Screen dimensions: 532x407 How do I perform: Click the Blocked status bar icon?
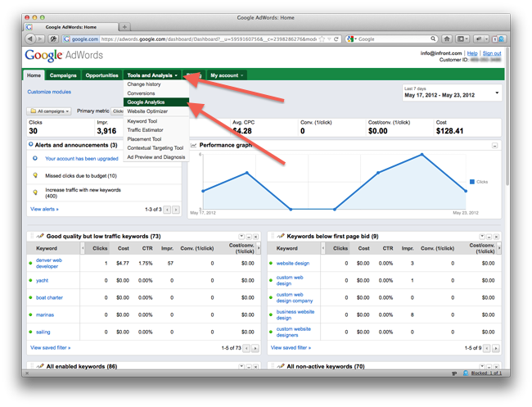point(466,373)
